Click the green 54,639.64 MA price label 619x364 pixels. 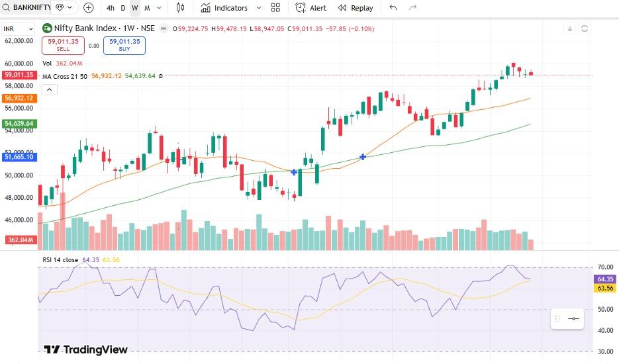19,124
